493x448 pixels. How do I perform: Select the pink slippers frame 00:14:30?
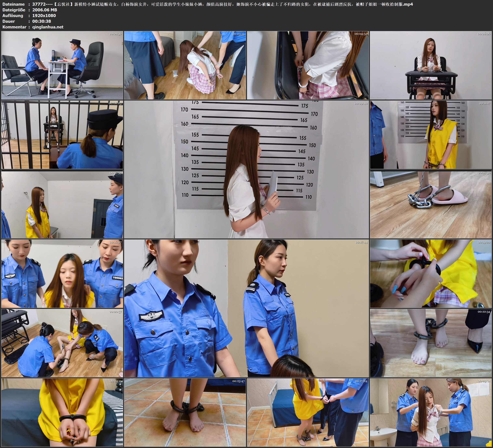(431, 205)
